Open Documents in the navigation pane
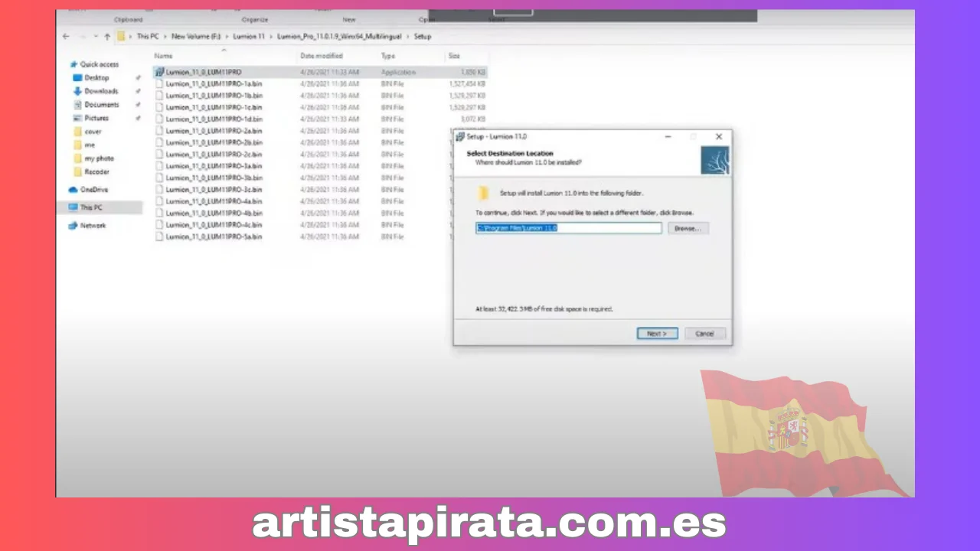980x551 pixels. 101,105
